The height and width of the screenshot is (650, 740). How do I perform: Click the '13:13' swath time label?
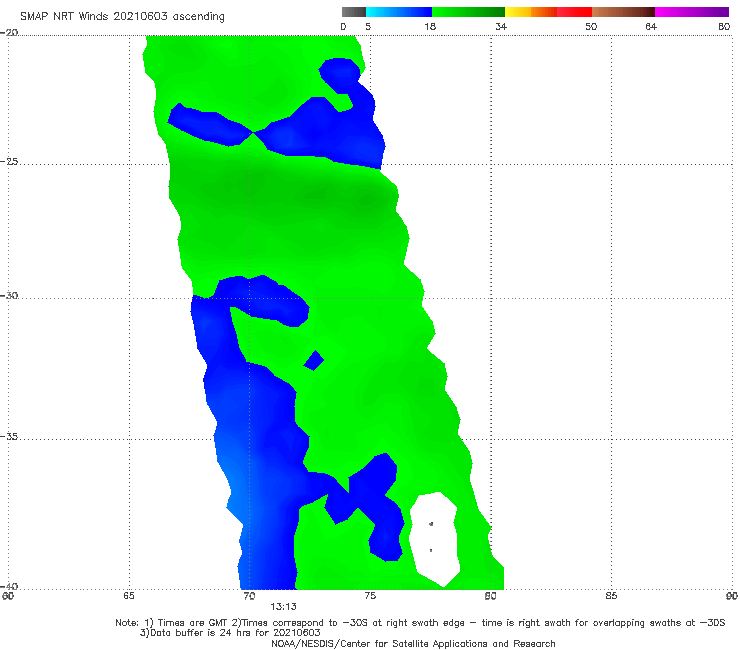click(x=283, y=607)
